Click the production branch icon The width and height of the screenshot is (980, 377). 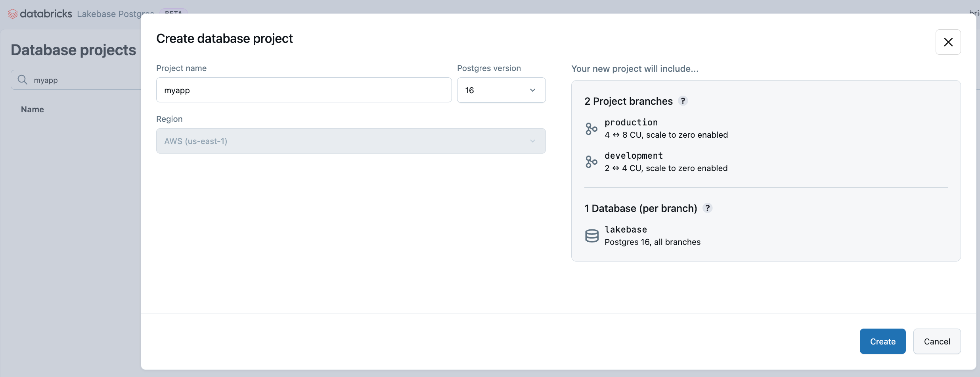(591, 129)
